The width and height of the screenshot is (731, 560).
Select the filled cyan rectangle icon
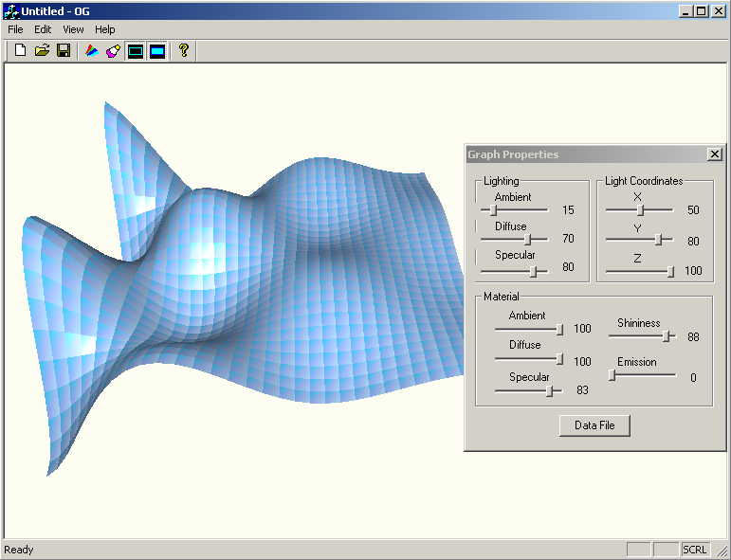coord(157,50)
